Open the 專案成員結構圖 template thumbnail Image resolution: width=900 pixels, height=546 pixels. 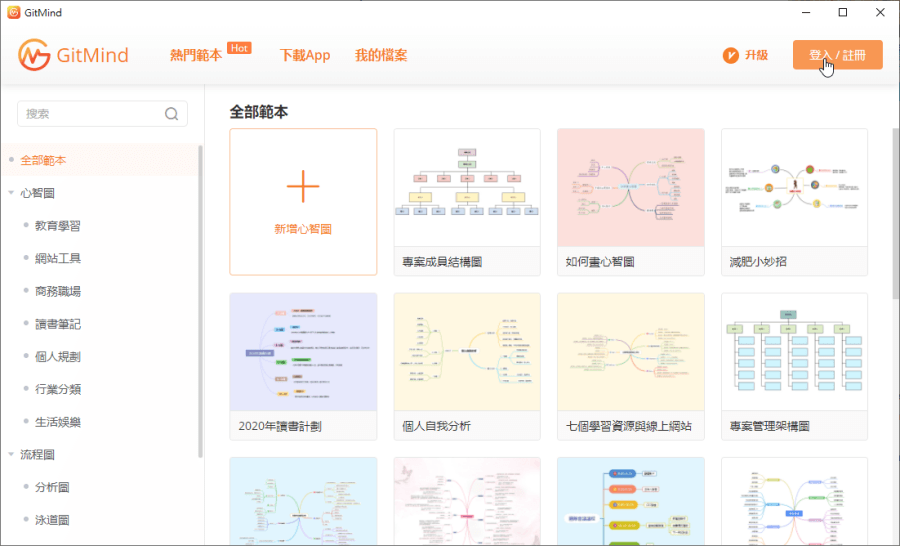click(467, 188)
